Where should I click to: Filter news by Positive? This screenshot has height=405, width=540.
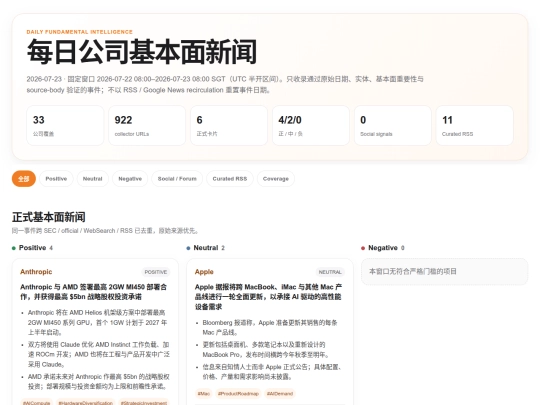56,179
